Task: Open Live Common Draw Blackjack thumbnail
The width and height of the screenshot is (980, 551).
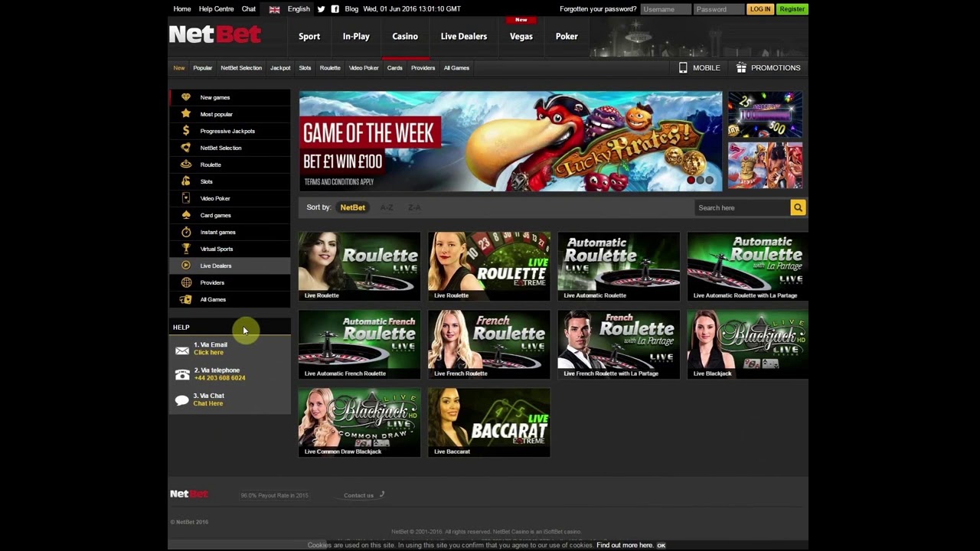Action: (359, 422)
